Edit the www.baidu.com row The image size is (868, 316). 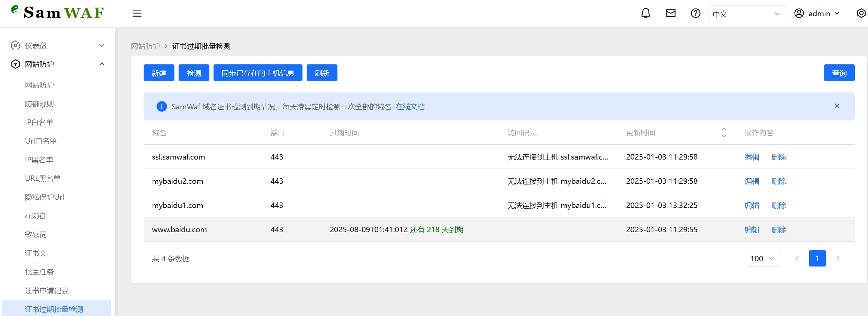[752, 229]
